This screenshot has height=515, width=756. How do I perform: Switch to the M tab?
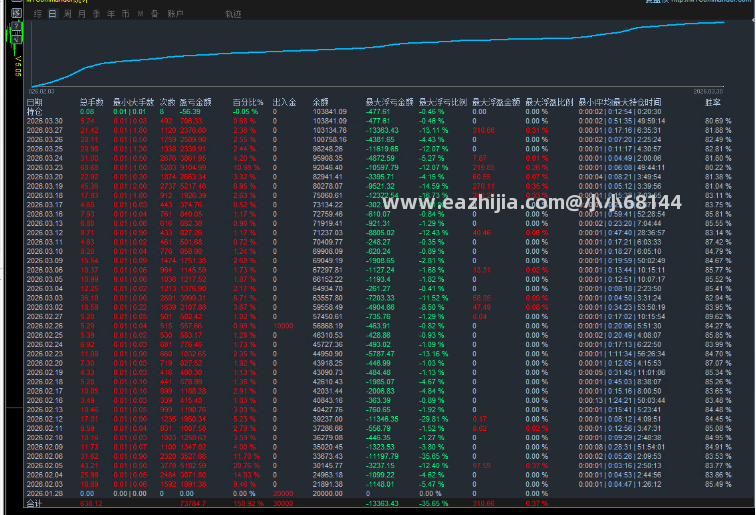tap(140, 14)
